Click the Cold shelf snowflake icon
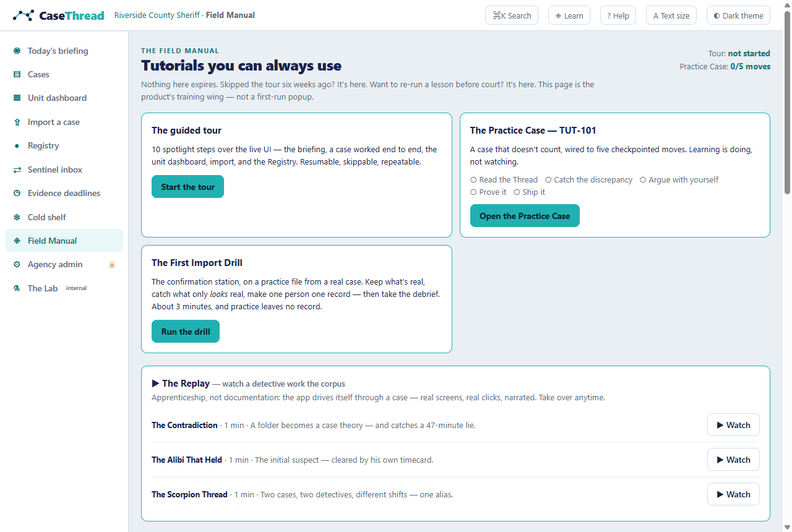 coord(17,217)
